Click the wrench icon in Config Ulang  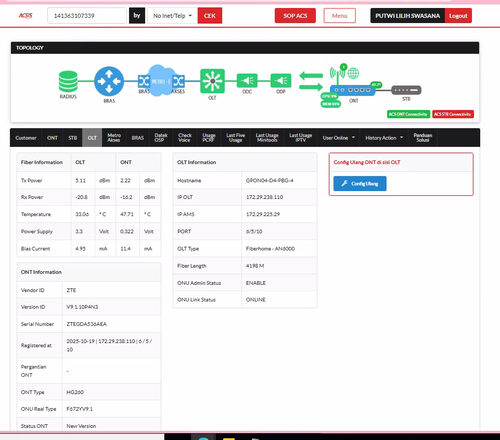point(345,183)
